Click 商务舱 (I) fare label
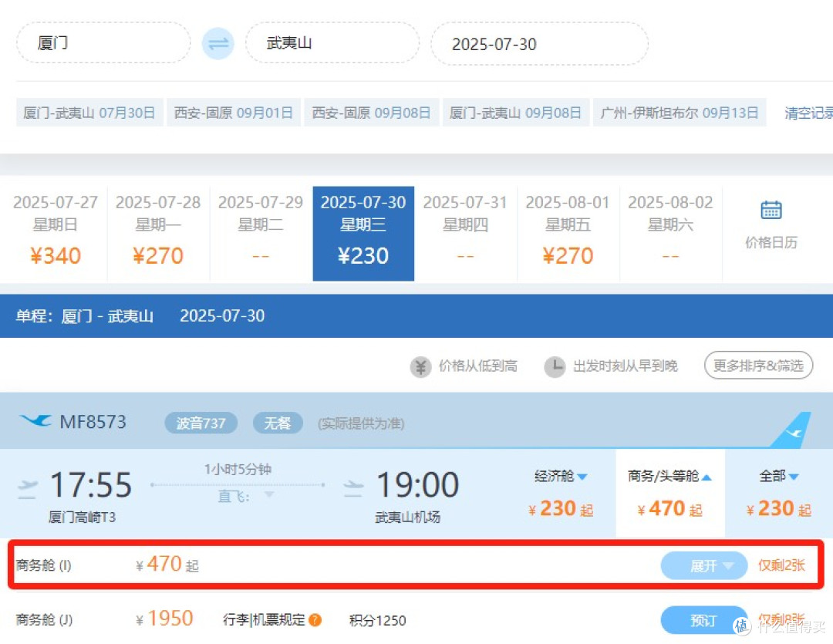 [43, 565]
